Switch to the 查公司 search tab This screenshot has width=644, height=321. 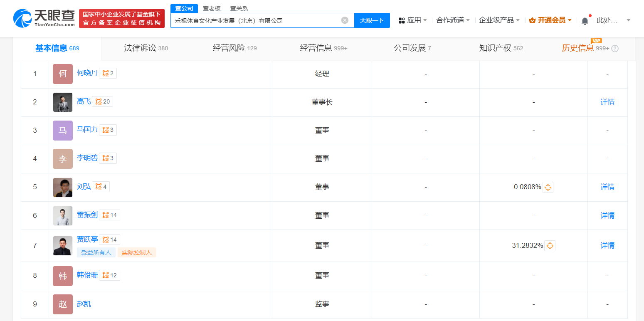coord(184,8)
